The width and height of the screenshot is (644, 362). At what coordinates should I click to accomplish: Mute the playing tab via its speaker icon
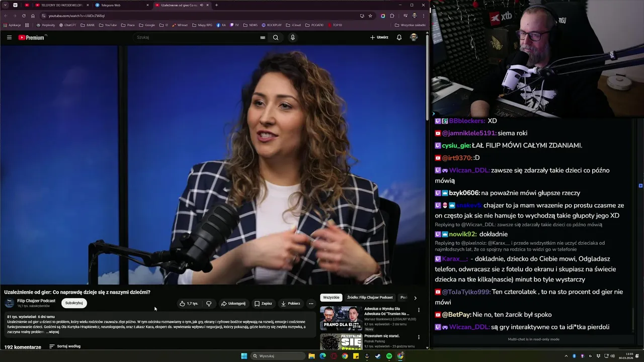(201, 5)
